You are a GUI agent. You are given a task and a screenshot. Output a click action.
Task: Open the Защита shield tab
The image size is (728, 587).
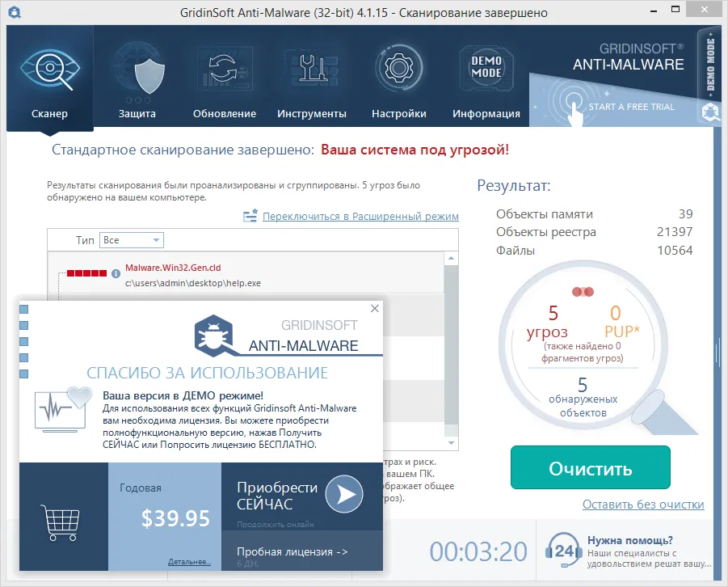click(x=137, y=79)
